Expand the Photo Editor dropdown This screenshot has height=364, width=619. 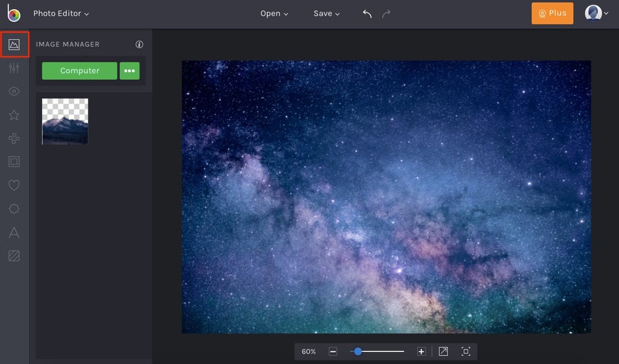point(61,14)
